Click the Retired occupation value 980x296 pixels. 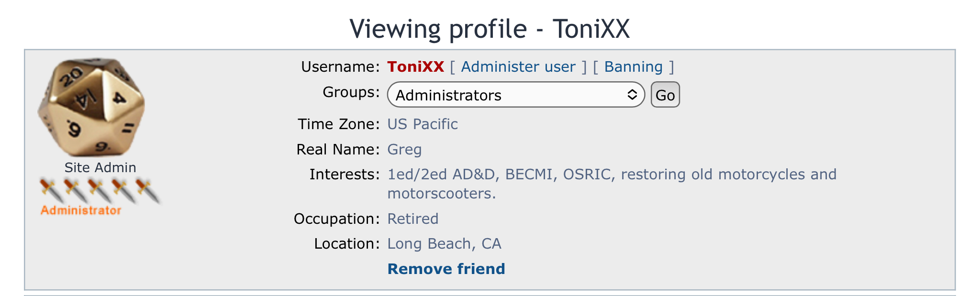tap(413, 219)
